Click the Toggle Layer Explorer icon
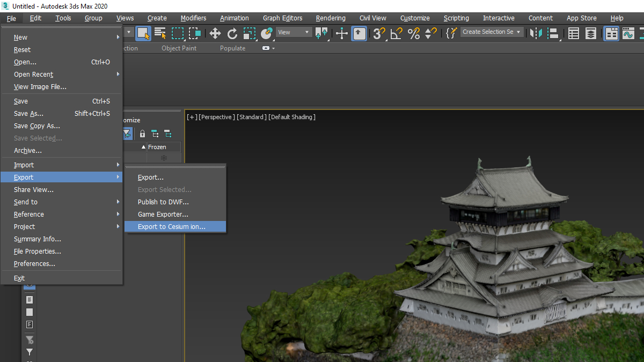The height and width of the screenshot is (362, 644). (591, 34)
